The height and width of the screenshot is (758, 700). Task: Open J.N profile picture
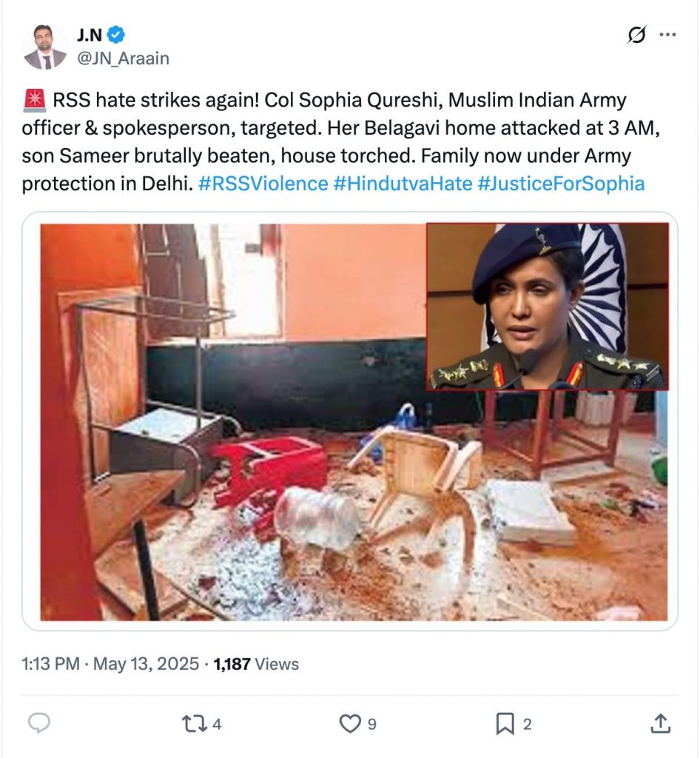(x=44, y=46)
